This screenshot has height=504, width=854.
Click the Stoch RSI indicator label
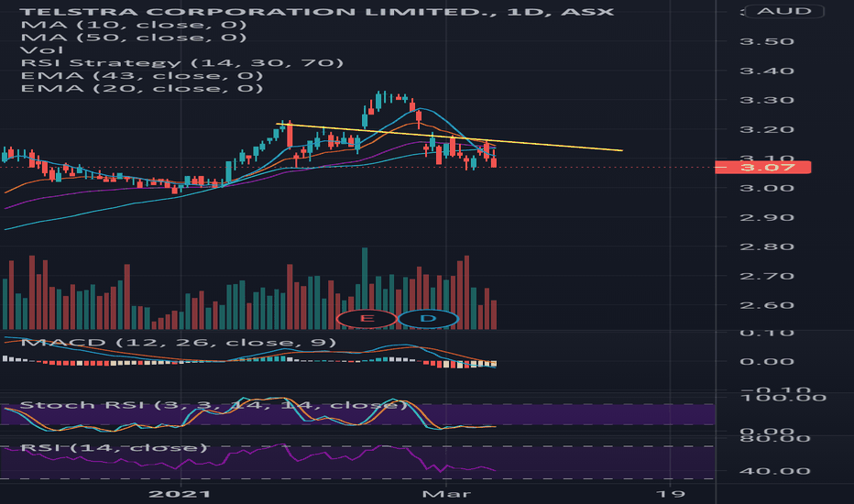tap(213, 405)
